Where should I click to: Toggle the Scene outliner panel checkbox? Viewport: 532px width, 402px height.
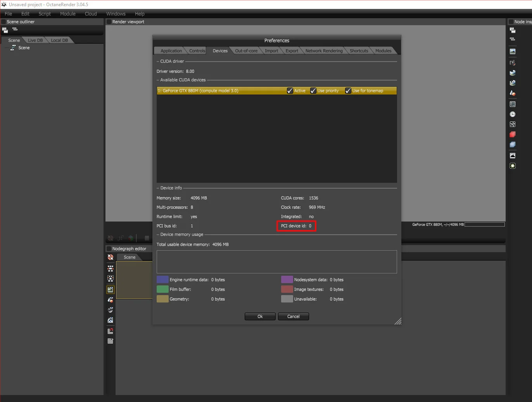[3, 22]
